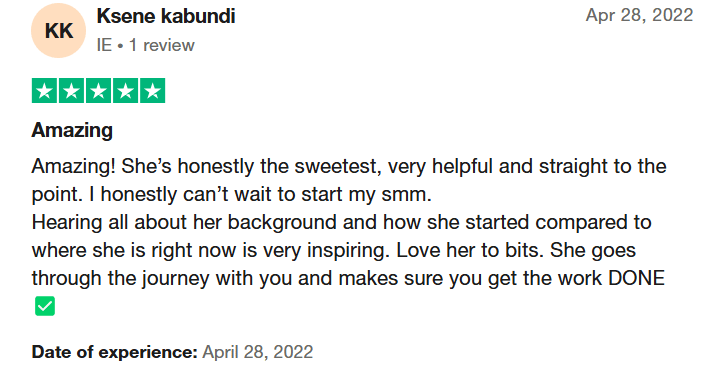Click the 'Hearing all about her background' line
Viewport: 725px width, 376px height.
pos(341,222)
